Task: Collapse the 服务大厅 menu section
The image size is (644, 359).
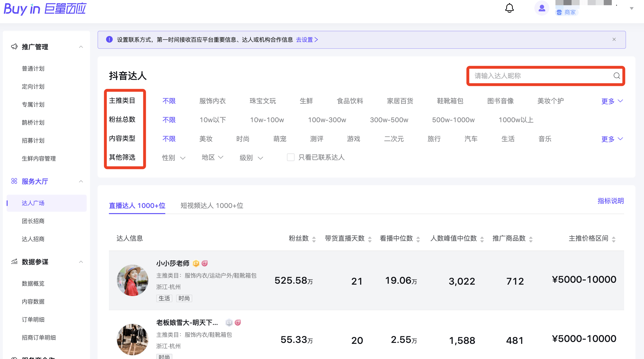Action: (81, 181)
